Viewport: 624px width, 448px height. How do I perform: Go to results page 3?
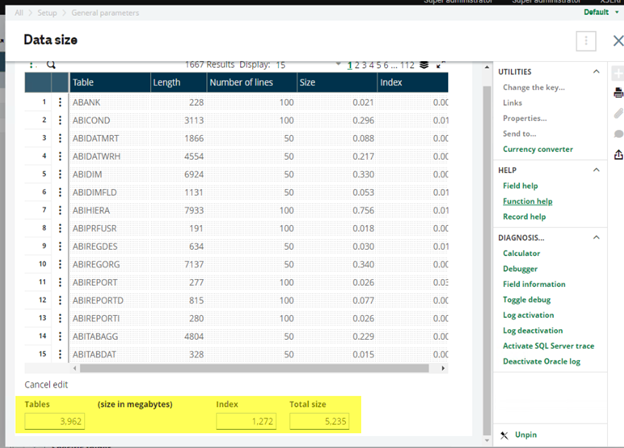point(365,65)
